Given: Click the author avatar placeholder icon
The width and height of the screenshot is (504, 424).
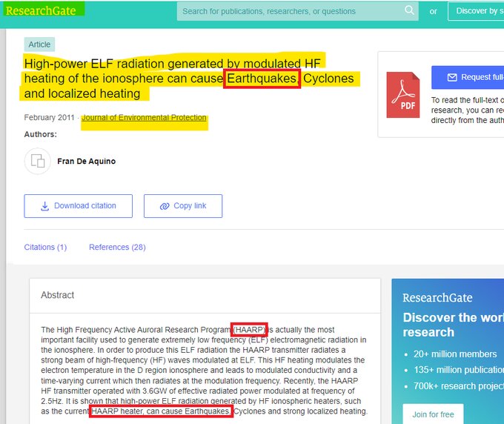Looking at the screenshot, I should [38, 161].
